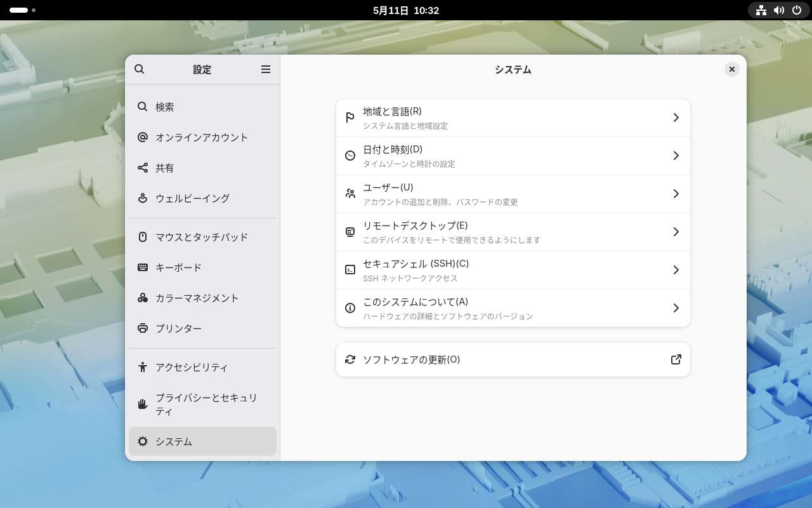Click the terminal icon beside セキュアシェル (SSH)

(x=350, y=270)
